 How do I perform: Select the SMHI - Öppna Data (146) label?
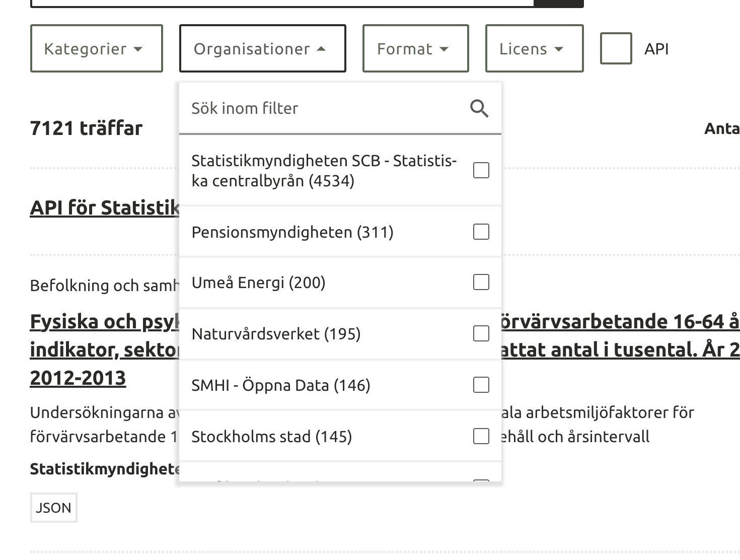point(281,385)
